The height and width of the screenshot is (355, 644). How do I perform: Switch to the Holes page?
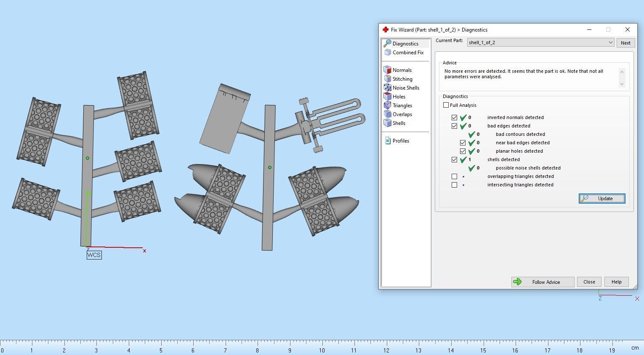399,97
